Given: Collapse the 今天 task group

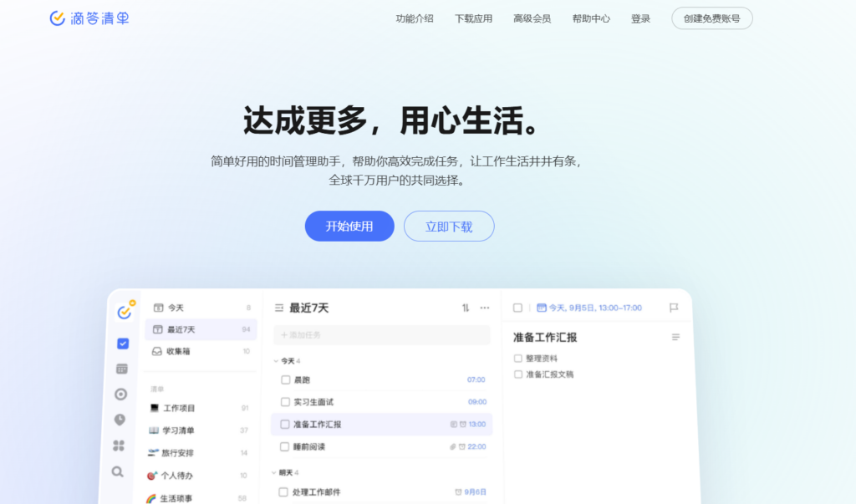Looking at the screenshot, I should [x=274, y=362].
